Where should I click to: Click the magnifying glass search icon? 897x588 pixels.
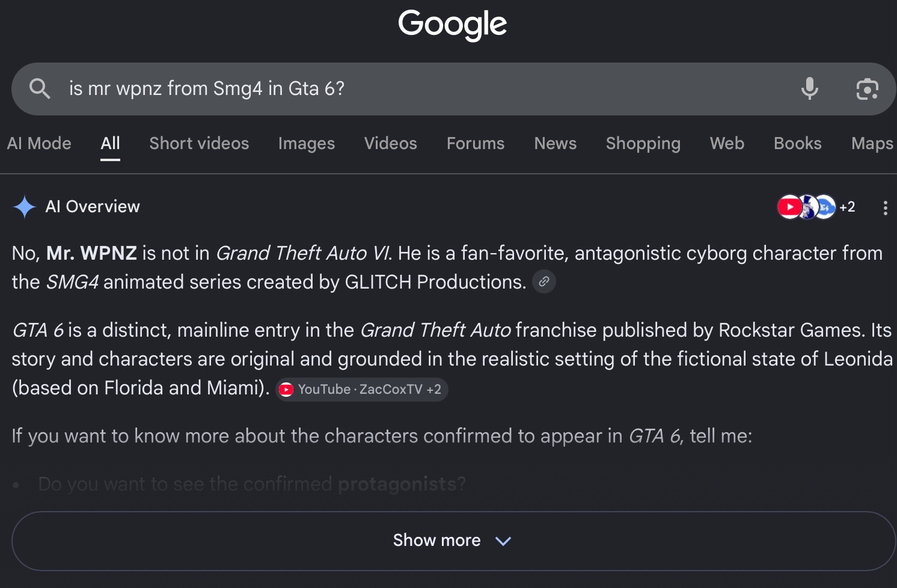[x=40, y=88]
